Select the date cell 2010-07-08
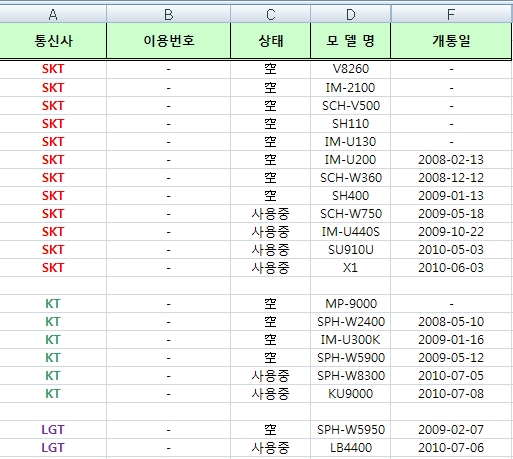 (451, 393)
